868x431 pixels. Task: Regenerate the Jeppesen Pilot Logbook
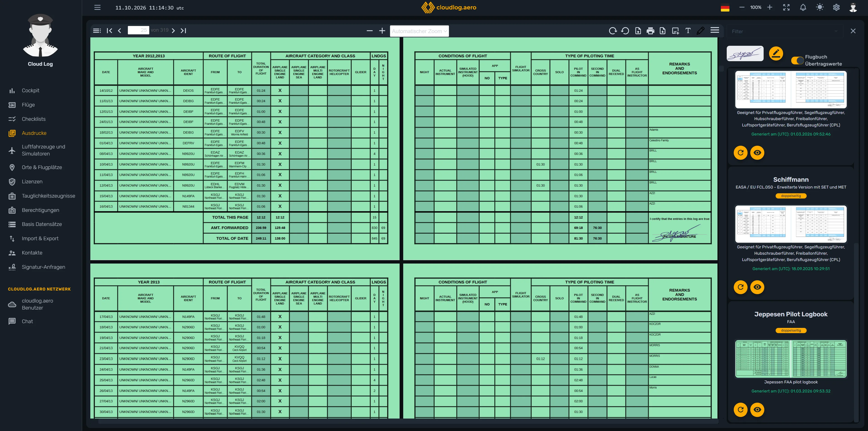pyautogui.click(x=740, y=409)
